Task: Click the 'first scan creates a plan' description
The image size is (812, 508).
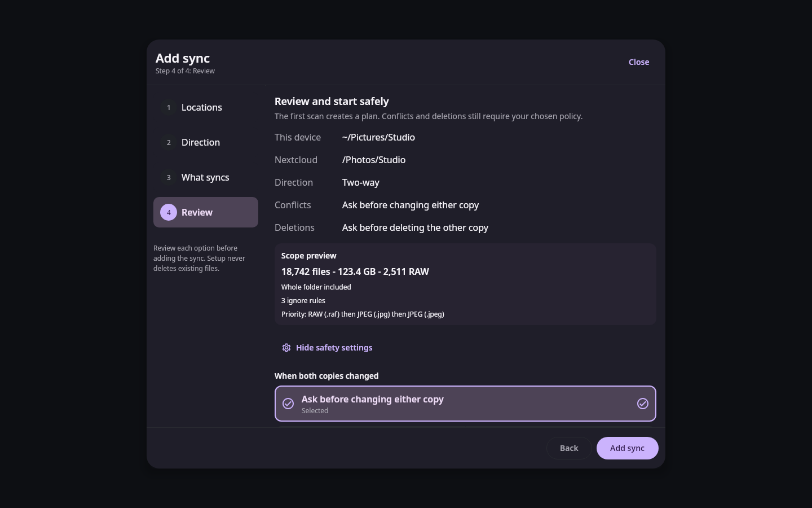Action: [x=429, y=116]
